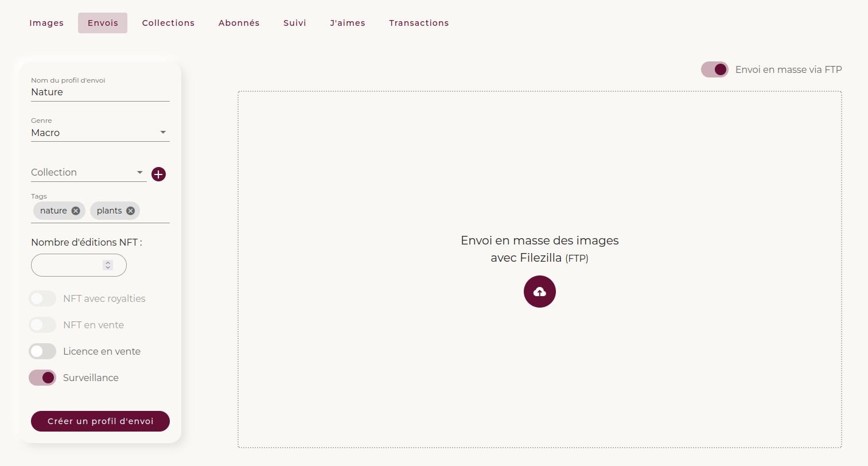Turn off the Surveillance toggle
This screenshot has width=868, height=466.
(x=42, y=378)
